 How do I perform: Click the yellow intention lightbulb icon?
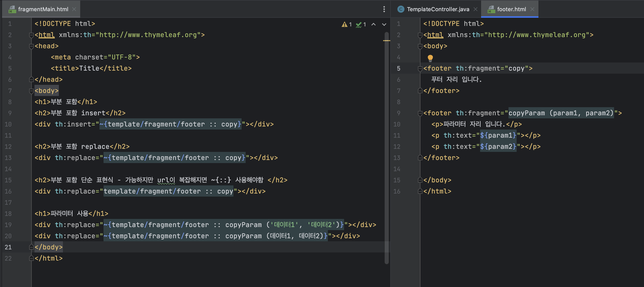(430, 58)
